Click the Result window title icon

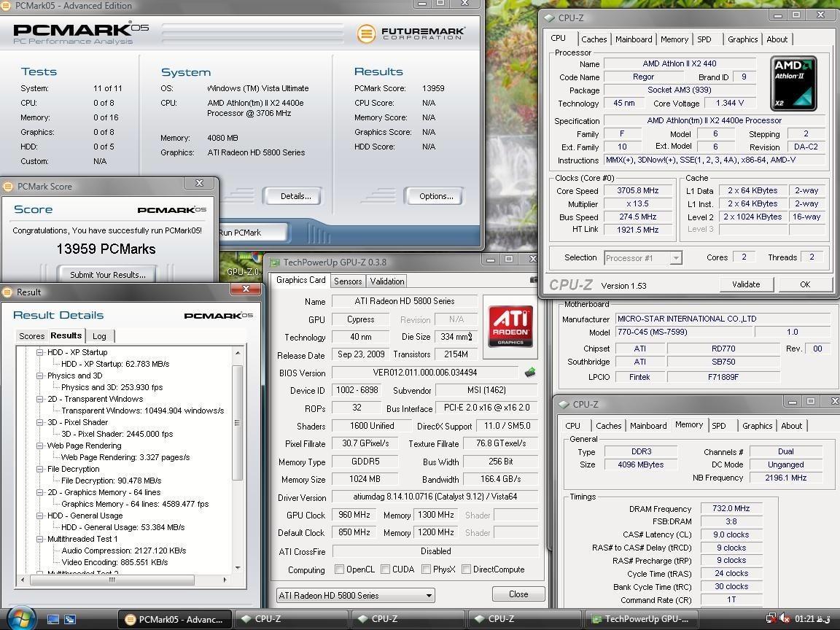click(x=7, y=292)
